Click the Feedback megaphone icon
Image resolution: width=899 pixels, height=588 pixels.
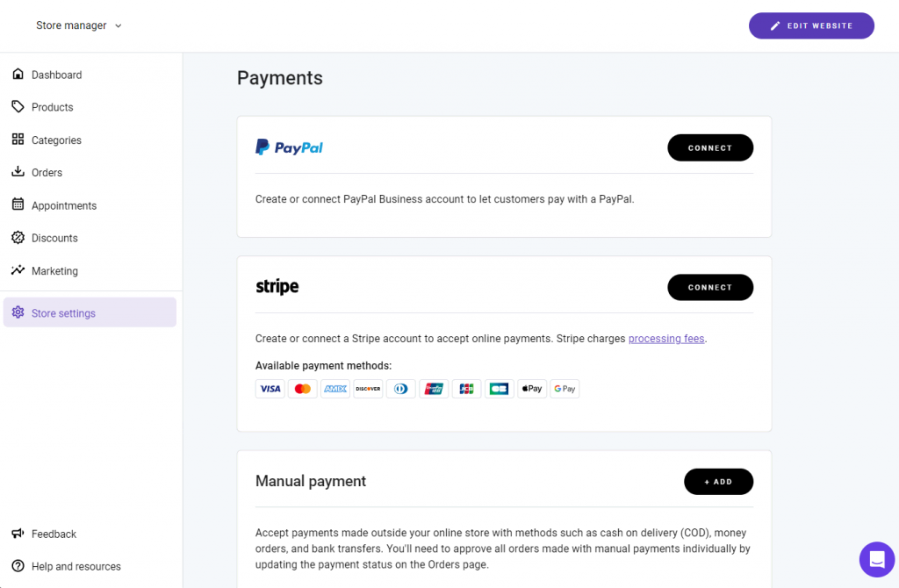click(18, 534)
